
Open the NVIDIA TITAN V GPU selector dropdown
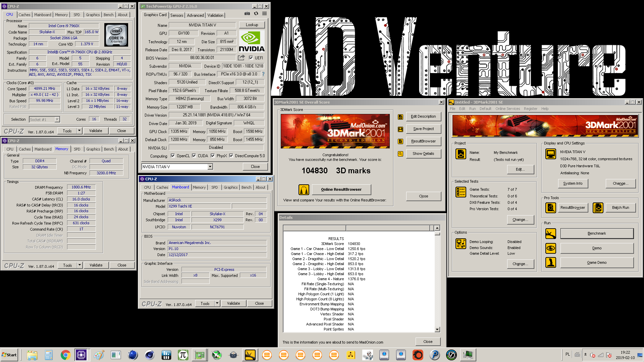pyautogui.click(x=210, y=167)
